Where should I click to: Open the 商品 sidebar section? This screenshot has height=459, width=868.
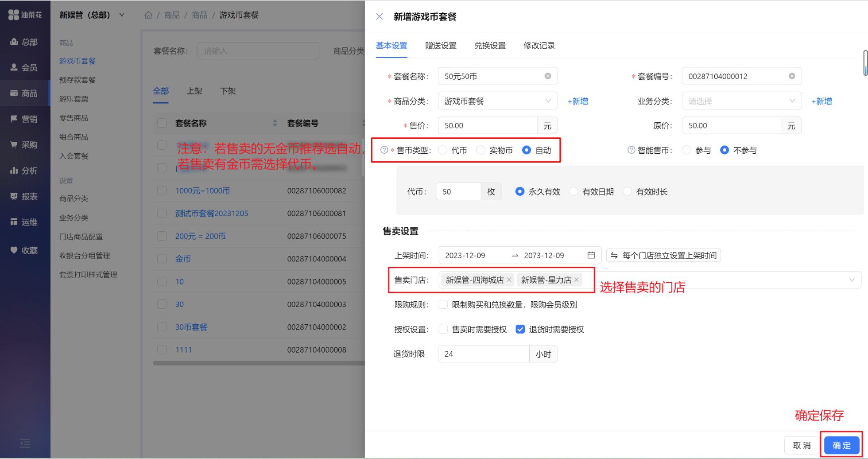(x=24, y=93)
